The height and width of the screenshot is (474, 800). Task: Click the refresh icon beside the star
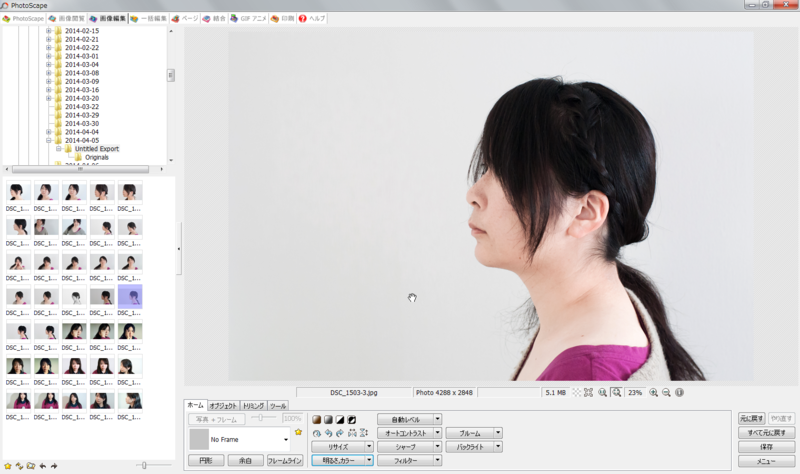click(19, 466)
